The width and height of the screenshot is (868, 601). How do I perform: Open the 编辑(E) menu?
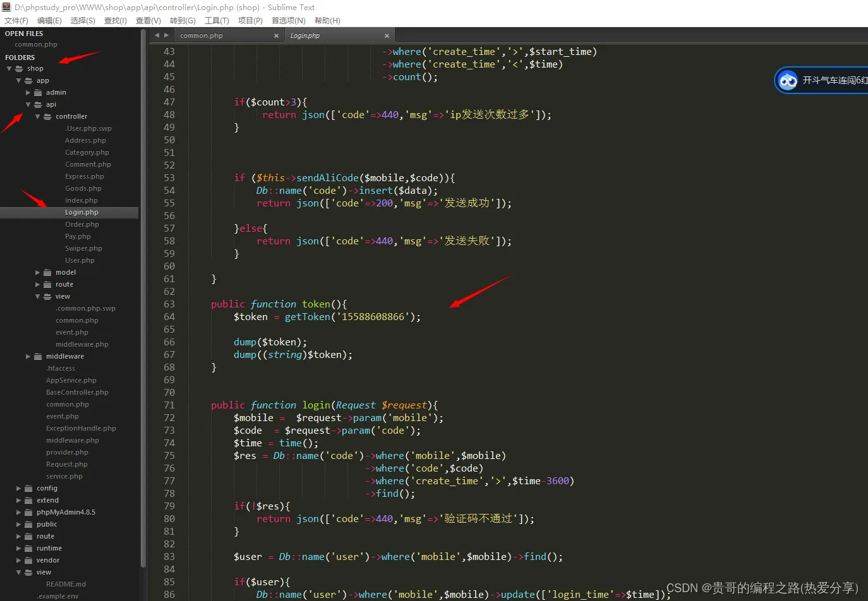(x=49, y=20)
